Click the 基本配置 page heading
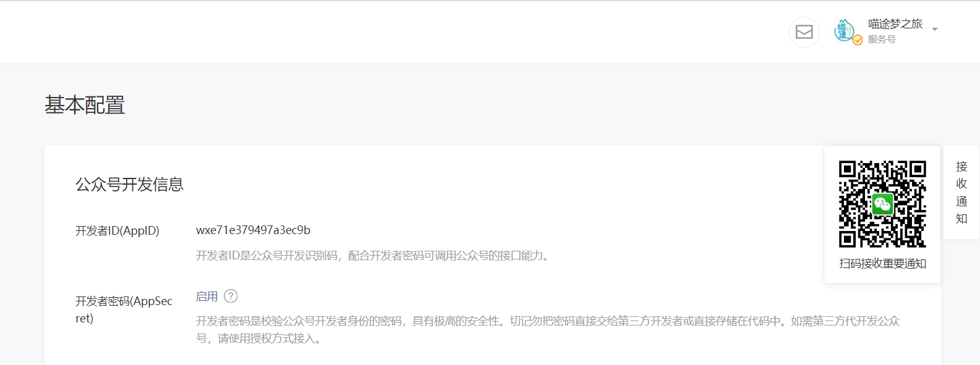The height and width of the screenshot is (365, 980). point(85,105)
